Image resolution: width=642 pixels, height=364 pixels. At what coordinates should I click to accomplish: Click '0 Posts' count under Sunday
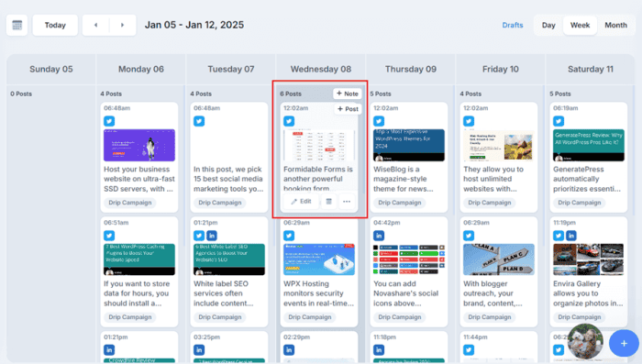click(x=21, y=94)
